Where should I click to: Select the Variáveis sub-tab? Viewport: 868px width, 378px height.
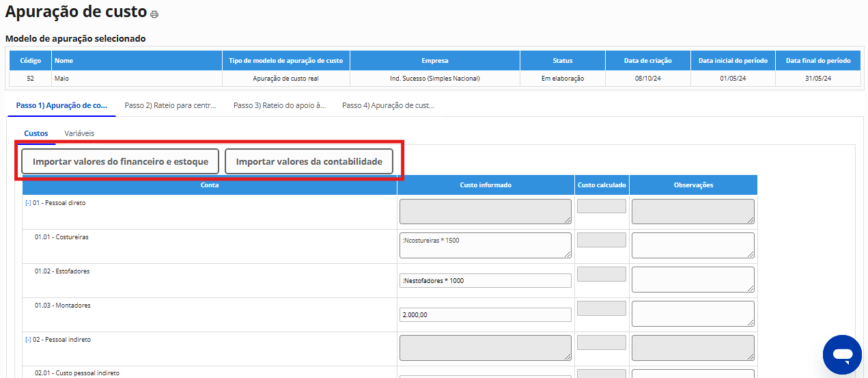[79, 133]
